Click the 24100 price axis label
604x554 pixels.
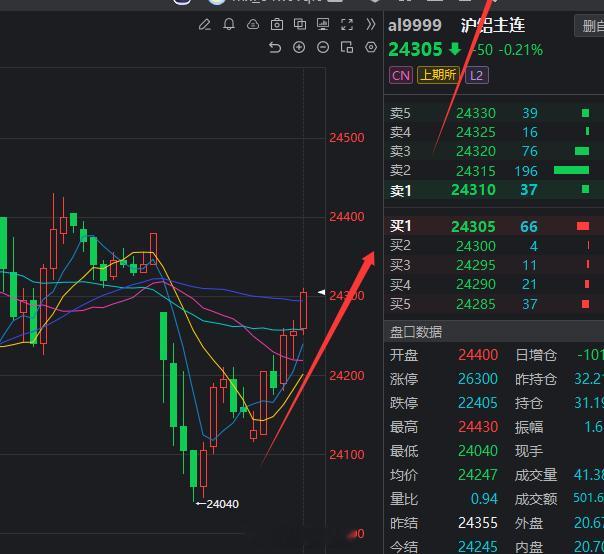[x=347, y=455]
